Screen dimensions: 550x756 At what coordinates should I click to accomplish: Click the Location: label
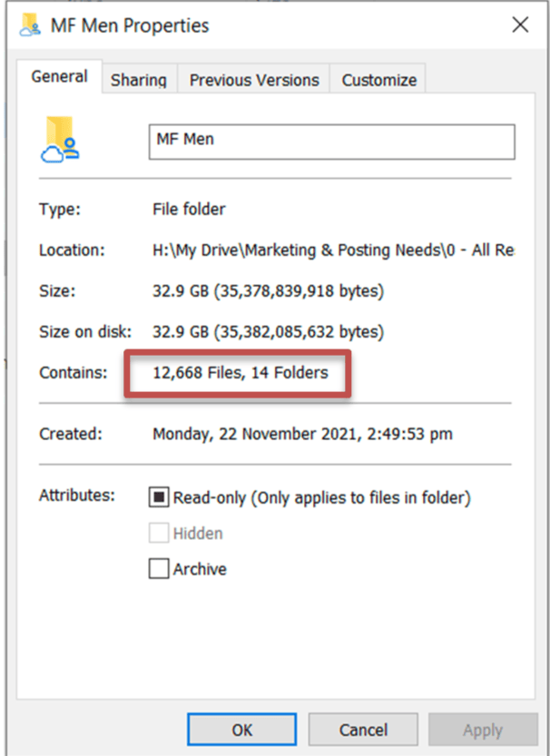click(x=72, y=250)
